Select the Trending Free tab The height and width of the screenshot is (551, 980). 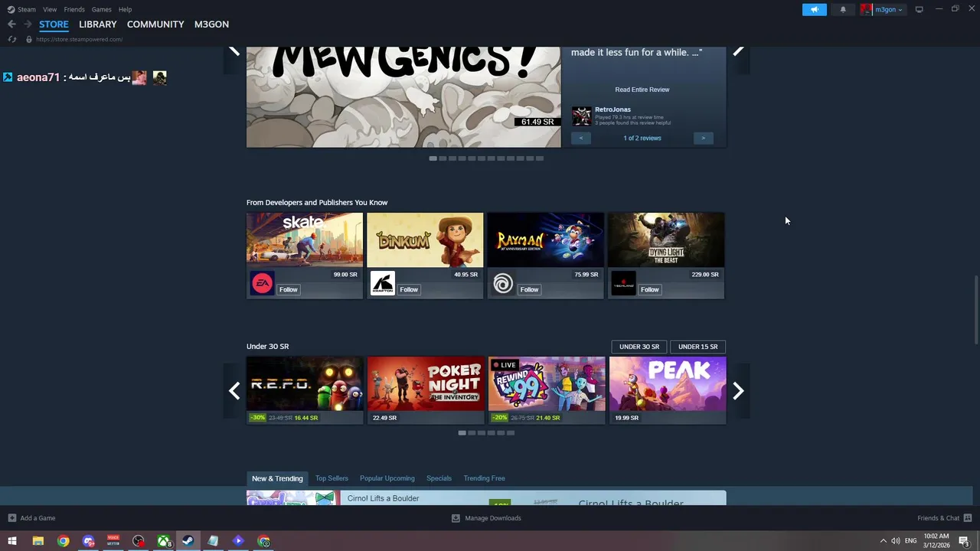pyautogui.click(x=484, y=478)
